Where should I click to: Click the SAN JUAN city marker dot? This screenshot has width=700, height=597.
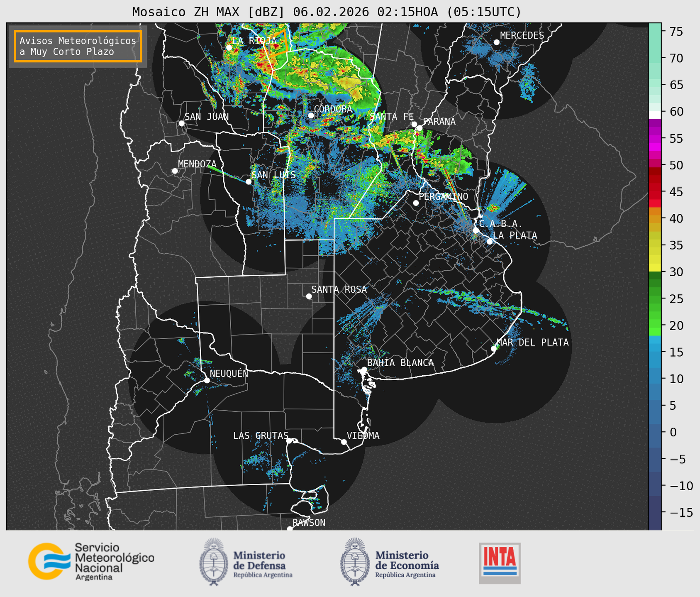click(181, 123)
